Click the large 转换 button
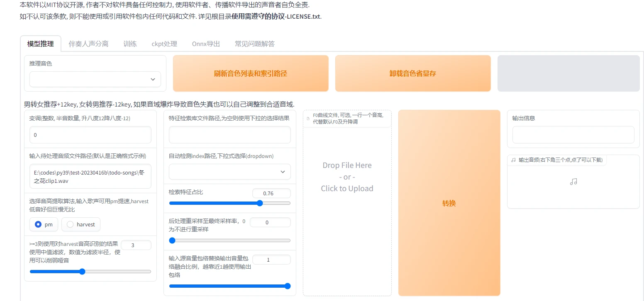The image size is (644, 301). 449,203
